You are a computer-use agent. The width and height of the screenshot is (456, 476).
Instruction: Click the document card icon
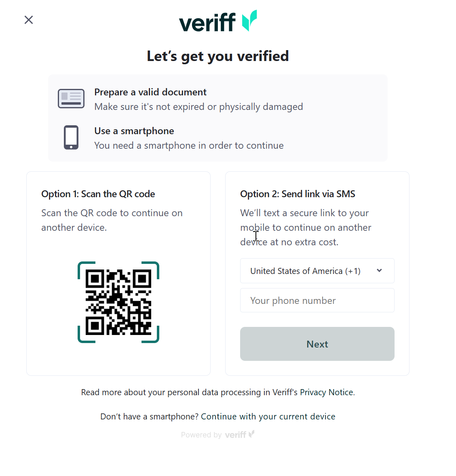click(x=71, y=98)
